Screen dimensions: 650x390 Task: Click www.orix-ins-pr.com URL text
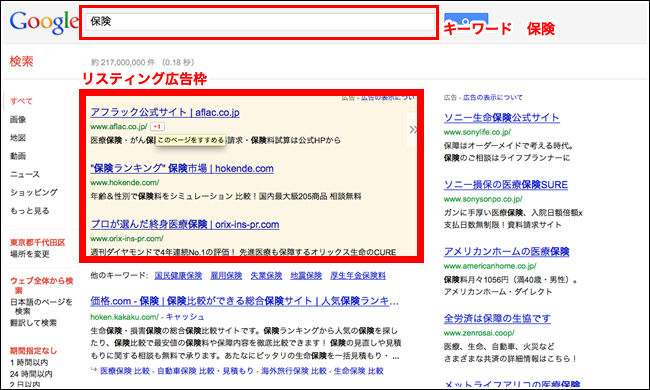(x=127, y=238)
